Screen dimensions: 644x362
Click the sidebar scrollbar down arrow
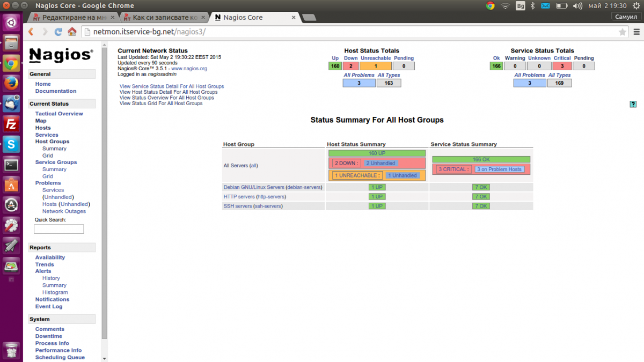pyautogui.click(x=104, y=358)
